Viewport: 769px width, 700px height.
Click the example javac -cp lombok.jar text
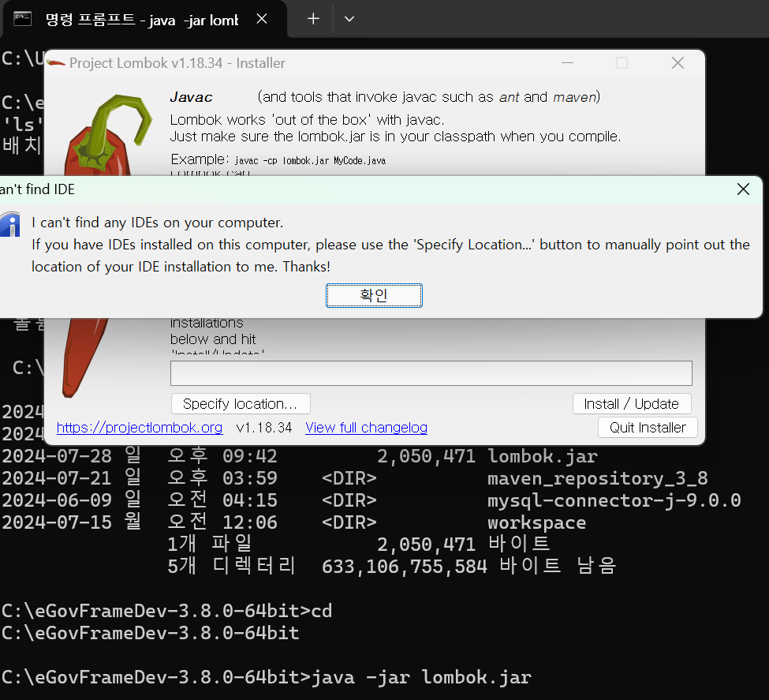pos(310,160)
